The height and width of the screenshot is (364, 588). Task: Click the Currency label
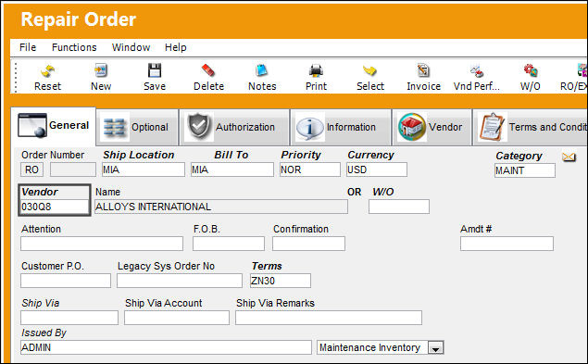point(370,155)
